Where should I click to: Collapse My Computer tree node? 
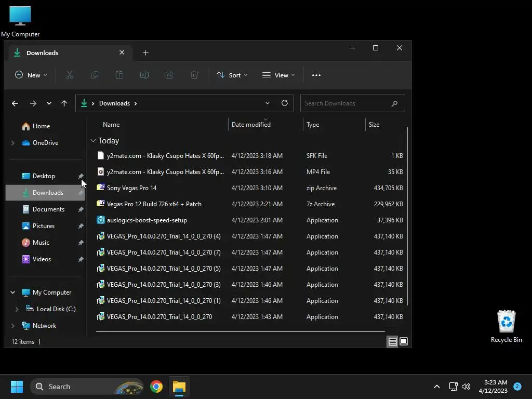coord(12,292)
